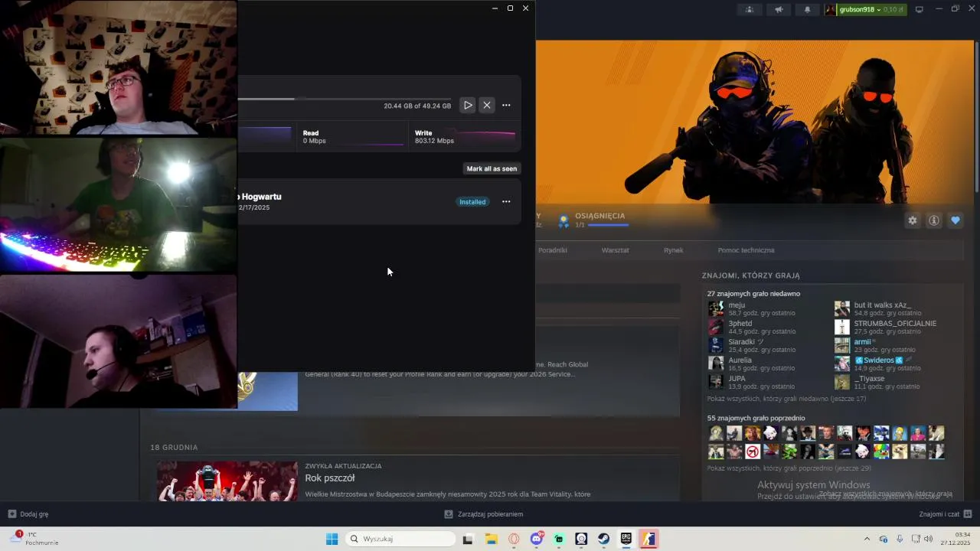Screen dimensions: 980x551
Task: Open the Rynek tab
Action: coord(674,250)
